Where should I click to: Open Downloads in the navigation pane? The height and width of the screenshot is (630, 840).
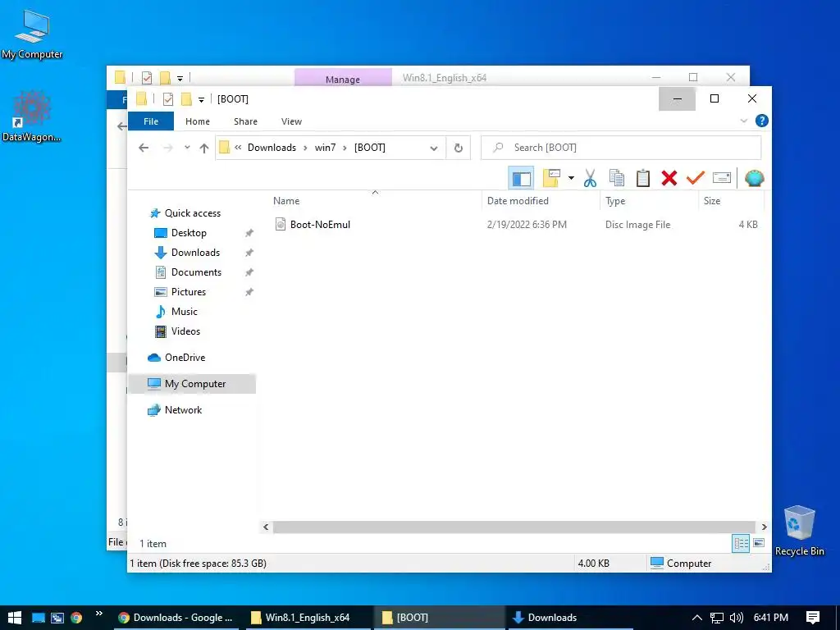(195, 253)
